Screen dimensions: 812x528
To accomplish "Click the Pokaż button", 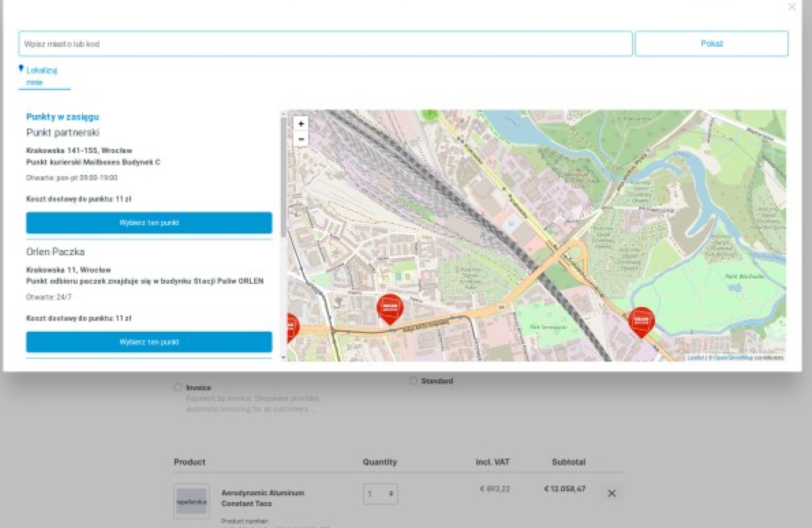I will [x=712, y=44].
